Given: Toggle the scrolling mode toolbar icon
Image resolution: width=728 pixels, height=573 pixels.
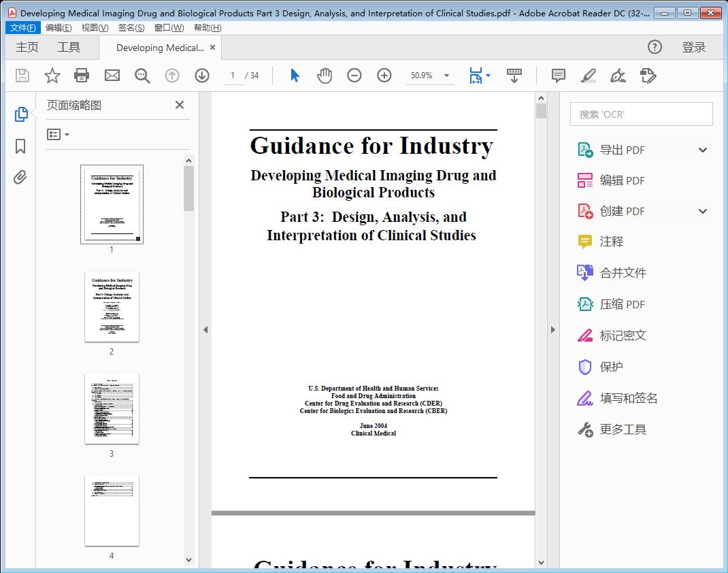Looking at the screenshot, I should point(514,76).
